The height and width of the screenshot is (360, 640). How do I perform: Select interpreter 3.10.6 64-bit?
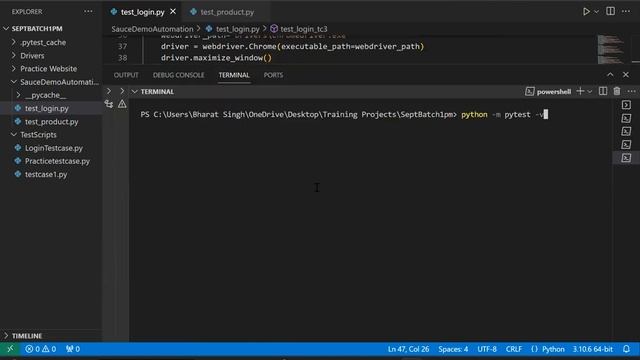(x=593, y=349)
